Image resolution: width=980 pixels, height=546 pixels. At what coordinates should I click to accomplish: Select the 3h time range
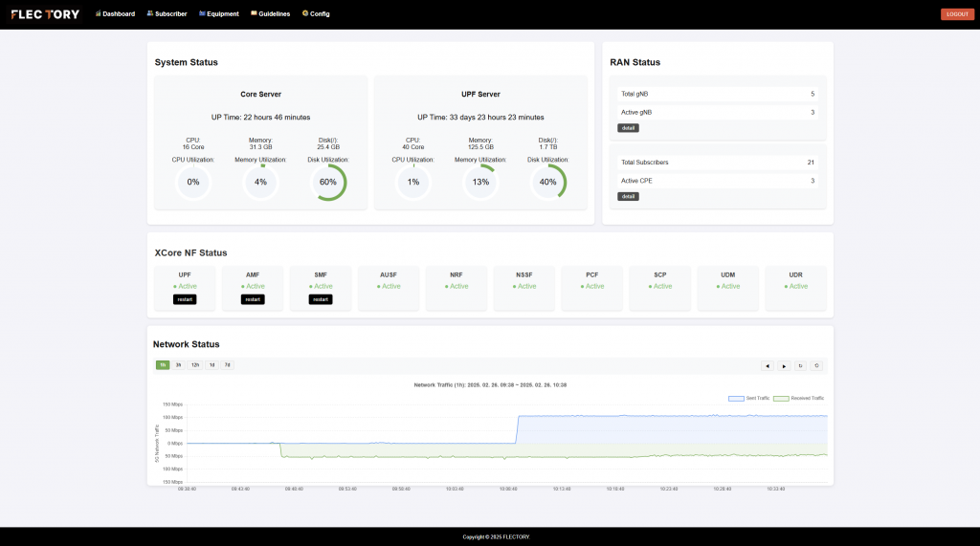coord(178,365)
